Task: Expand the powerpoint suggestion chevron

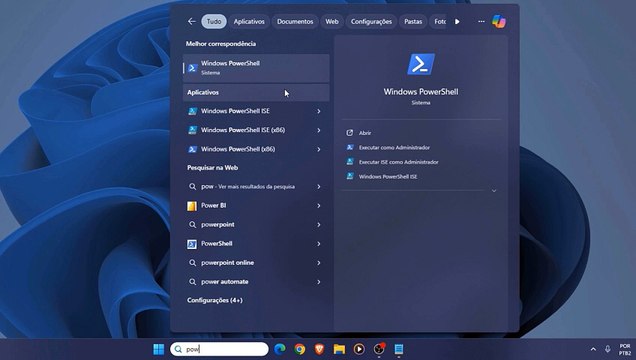Action: click(x=319, y=225)
